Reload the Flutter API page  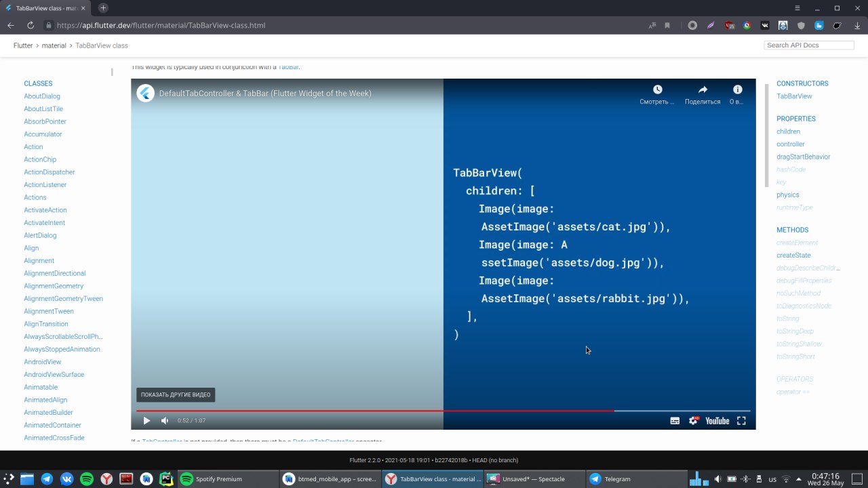pyautogui.click(x=31, y=25)
